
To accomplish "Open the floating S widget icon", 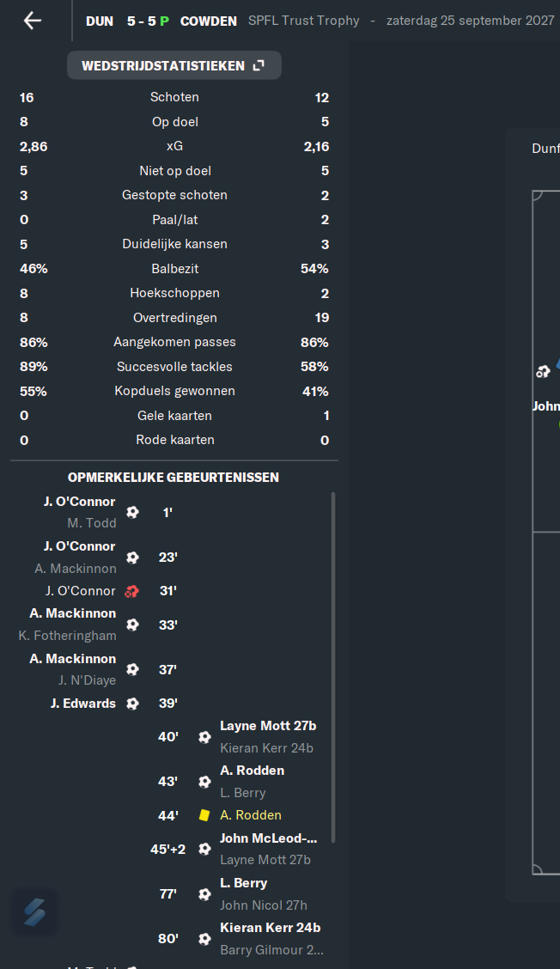I will [34, 913].
